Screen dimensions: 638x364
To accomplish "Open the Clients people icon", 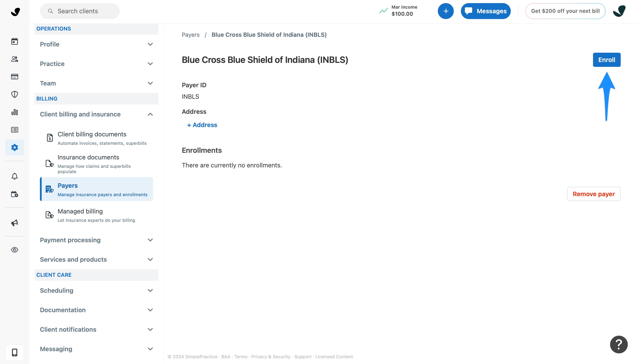I will click(14, 59).
